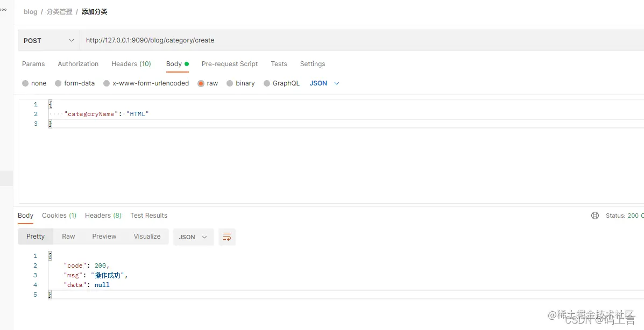Open the Pre-request Script tab
The height and width of the screenshot is (330, 644).
(x=230, y=63)
